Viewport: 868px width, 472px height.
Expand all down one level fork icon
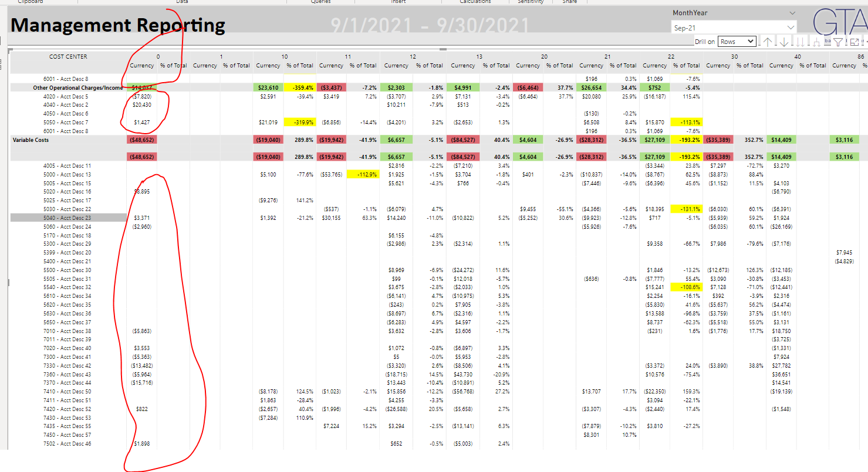(x=816, y=42)
